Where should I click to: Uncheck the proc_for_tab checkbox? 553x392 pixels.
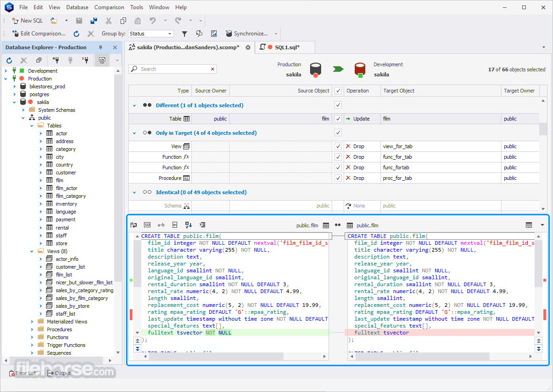[x=338, y=178]
